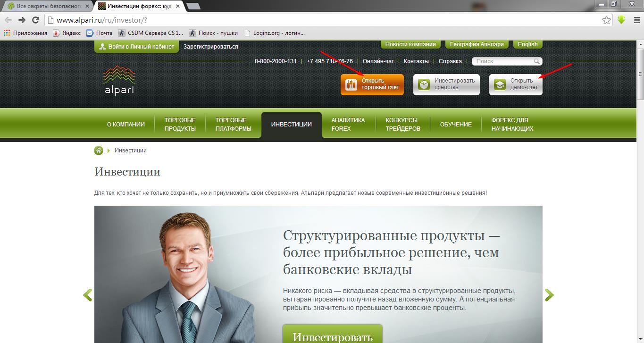Close the first browser tab
Viewport: 644px width, 343px height.
87,6
